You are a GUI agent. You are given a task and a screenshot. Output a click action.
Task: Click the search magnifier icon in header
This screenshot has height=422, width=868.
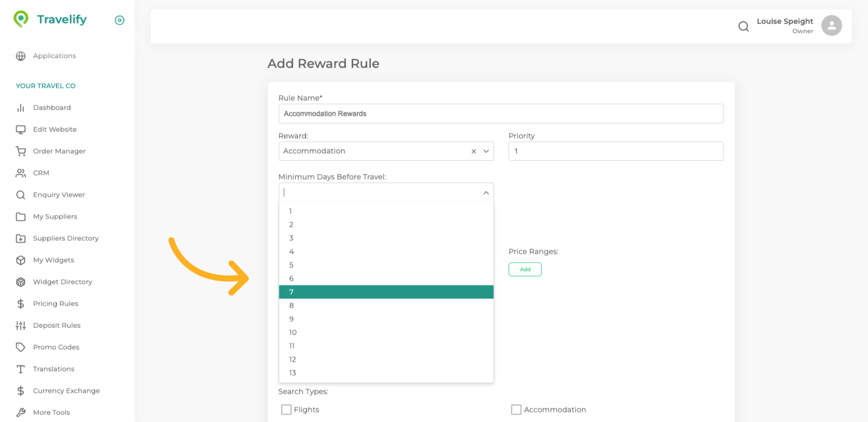[743, 27]
